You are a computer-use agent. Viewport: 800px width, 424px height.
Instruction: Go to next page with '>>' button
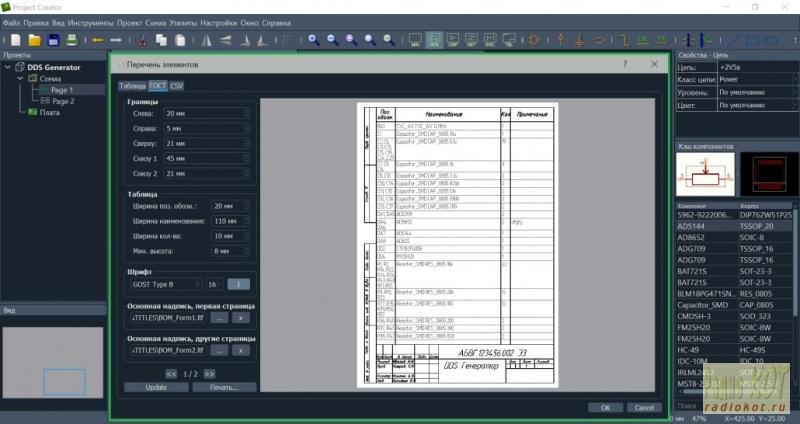point(211,373)
